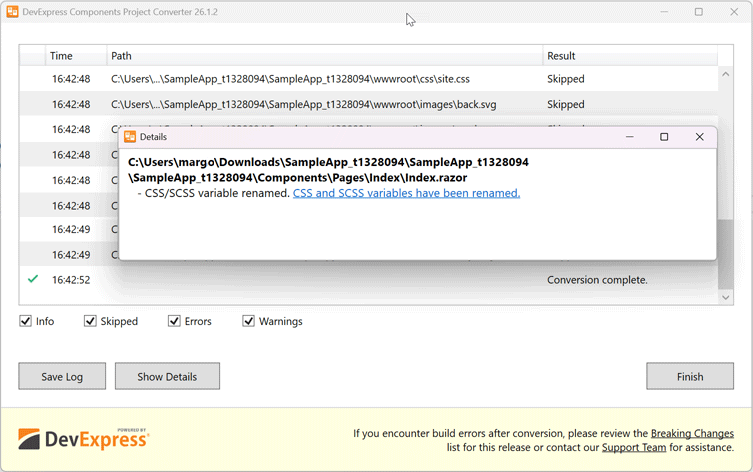
Task: Click the log list scroll up arrow
Action: pos(726,74)
